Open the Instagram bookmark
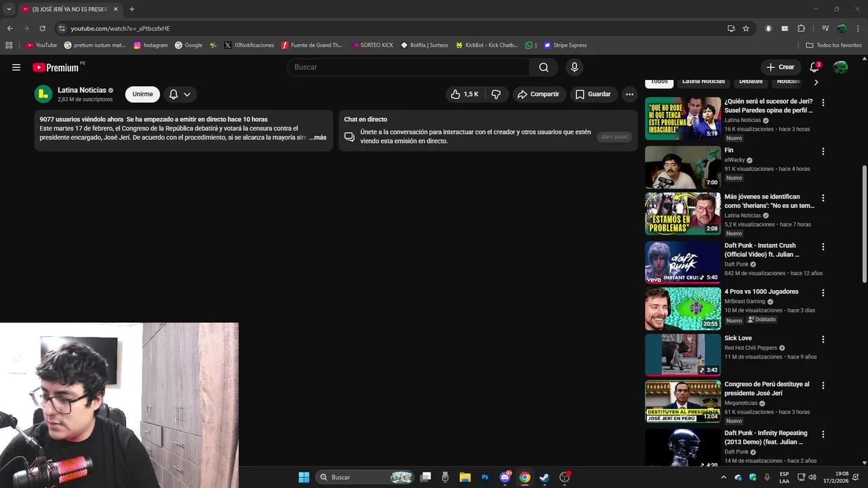The image size is (868, 488). coord(151,45)
